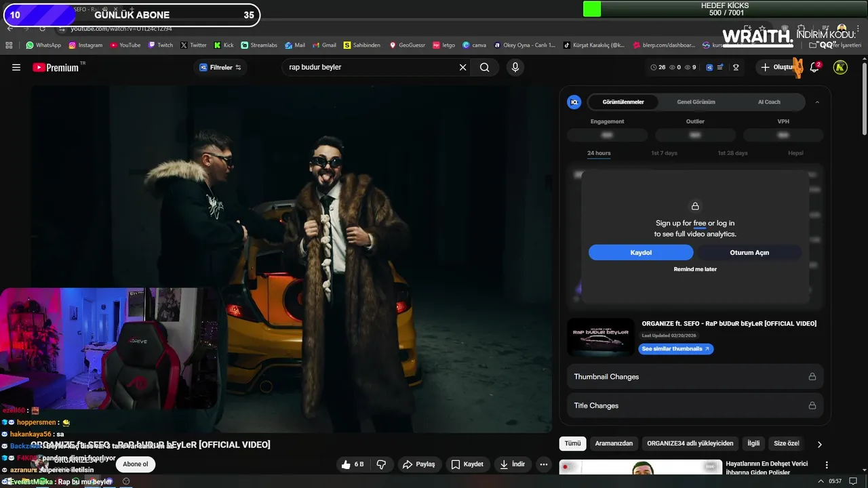Open options for Hayatlarının En Dehşet Verici video
This screenshot has width=868, height=488.
(827, 465)
